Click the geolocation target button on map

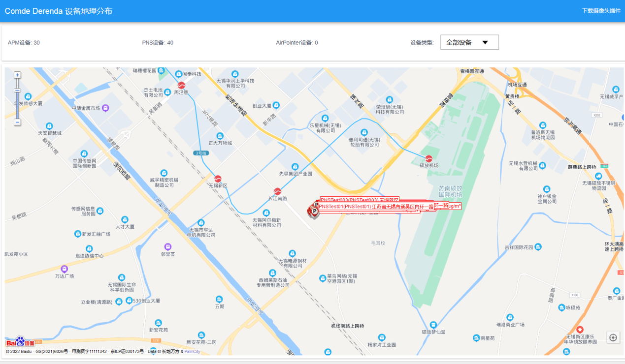[x=613, y=337]
